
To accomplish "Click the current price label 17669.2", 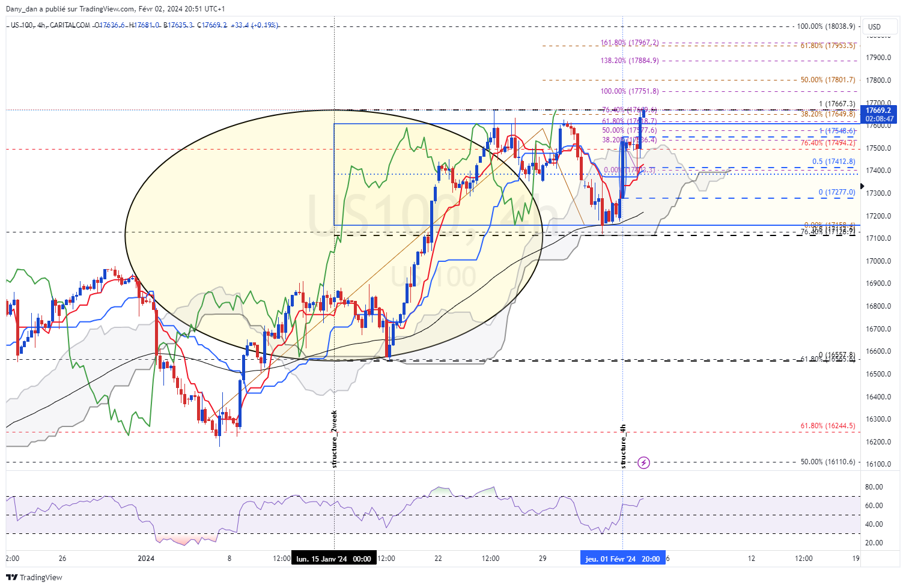I will [878, 111].
